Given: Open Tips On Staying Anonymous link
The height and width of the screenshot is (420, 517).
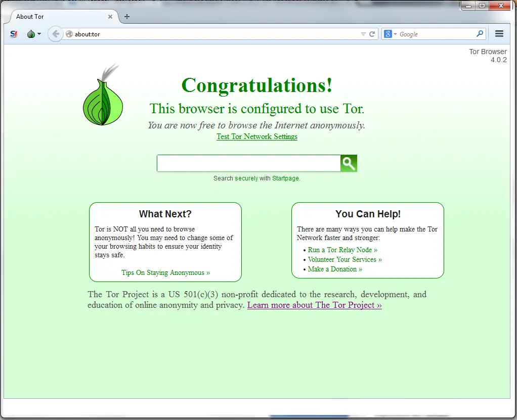Looking at the screenshot, I should [165, 272].
